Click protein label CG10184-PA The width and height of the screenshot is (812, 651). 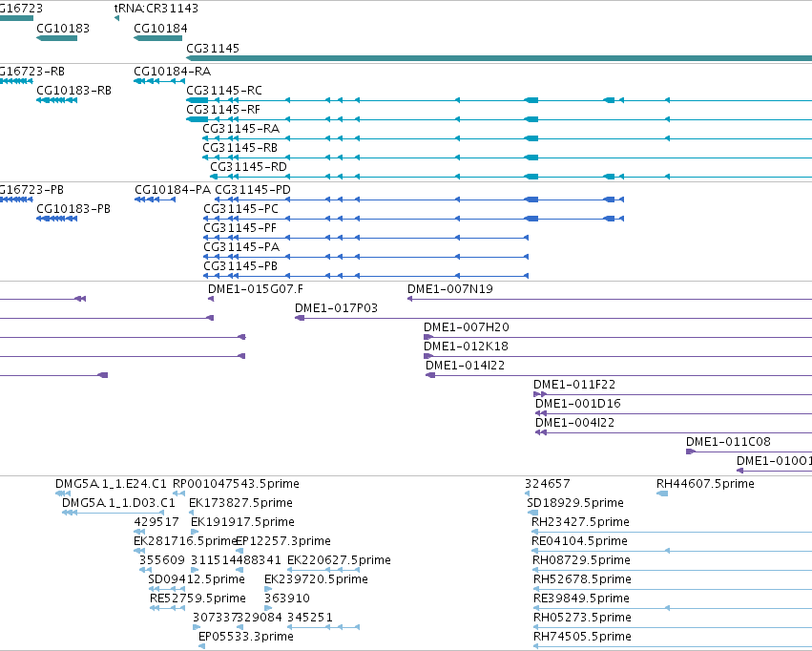pos(173,190)
